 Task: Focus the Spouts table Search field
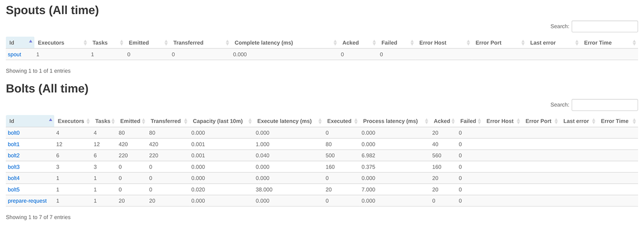click(604, 26)
